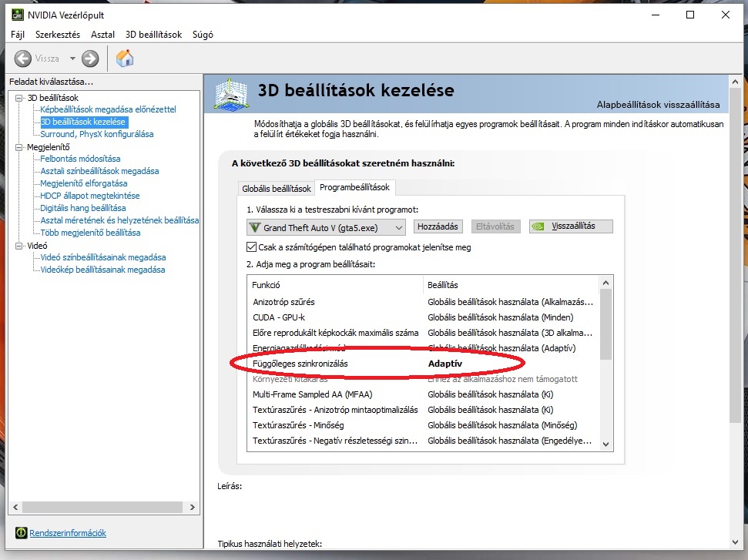Open Több megjelenítő beállítása
The width and height of the screenshot is (748, 560).
pos(90,233)
